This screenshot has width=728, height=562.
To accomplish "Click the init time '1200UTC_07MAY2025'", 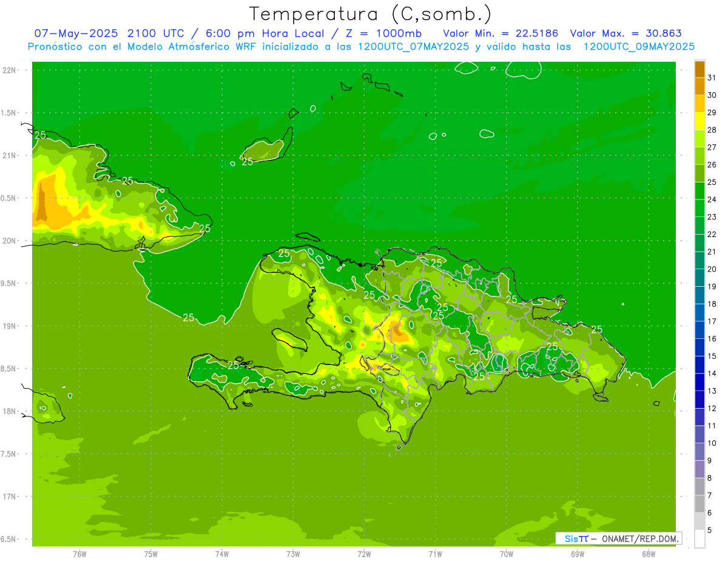I will [x=413, y=47].
